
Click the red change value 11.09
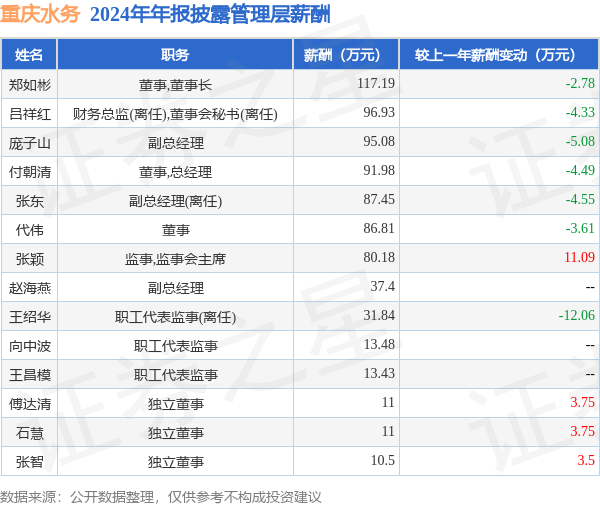coord(579,257)
